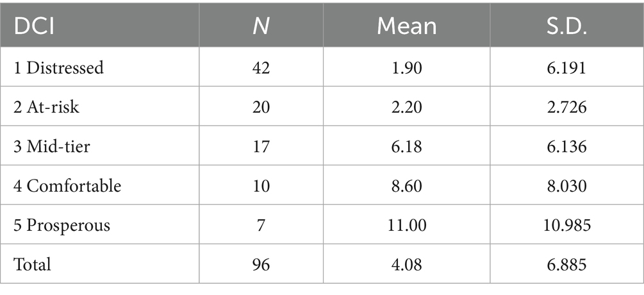Click the '1 Distressed' row label
This screenshot has width=644, height=295.
coord(62,68)
